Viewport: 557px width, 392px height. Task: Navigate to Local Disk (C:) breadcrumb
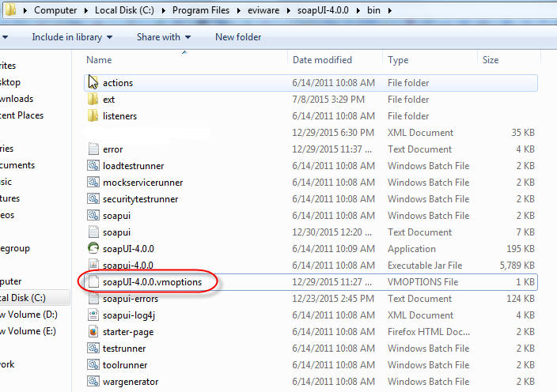point(124,10)
